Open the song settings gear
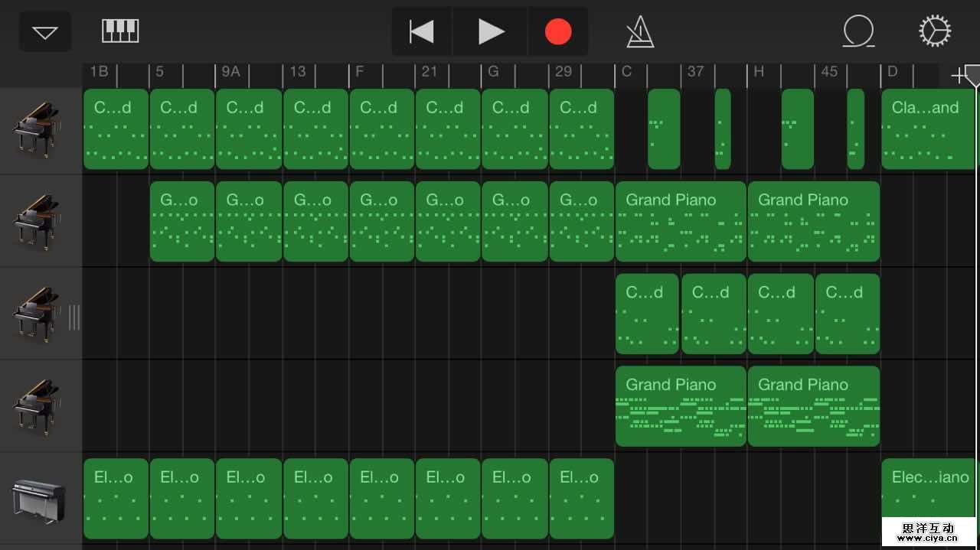The width and height of the screenshot is (980, 550). click(x=934, y=32)
